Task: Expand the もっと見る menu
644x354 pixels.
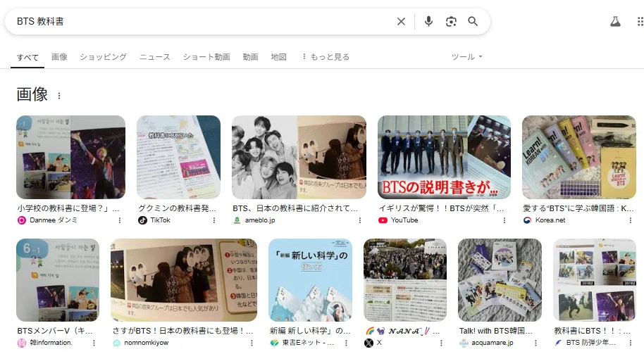Action: (326, 57)
